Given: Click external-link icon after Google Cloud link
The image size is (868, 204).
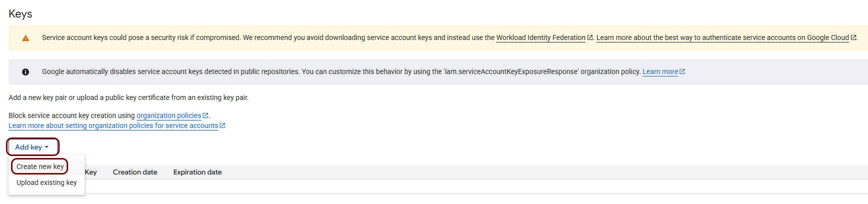Looking at the screenshot, I should [x=853, y=37].
